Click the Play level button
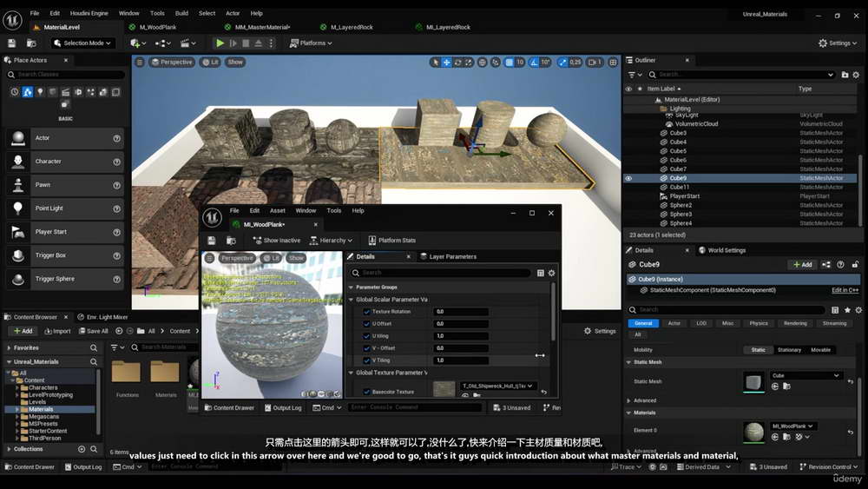This screenshot has height=489, width=868. pyautogui.click(x=220, y=43)
